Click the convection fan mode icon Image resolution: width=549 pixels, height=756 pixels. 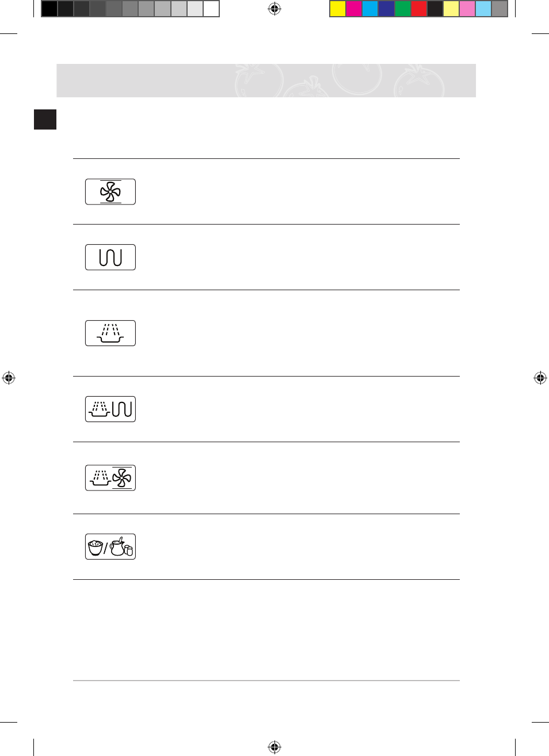point(110,192)
